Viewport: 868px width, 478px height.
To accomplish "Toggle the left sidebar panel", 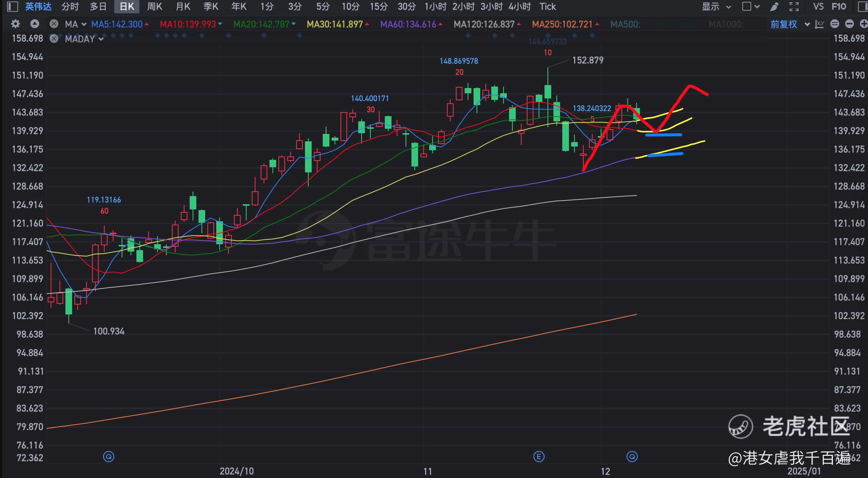I will (x=13, y=7).
